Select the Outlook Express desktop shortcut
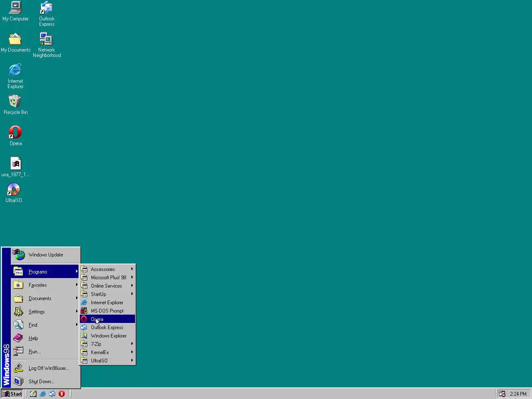This screenshot has height=399, width=532. pyautogui.click(x=47, y=14)
